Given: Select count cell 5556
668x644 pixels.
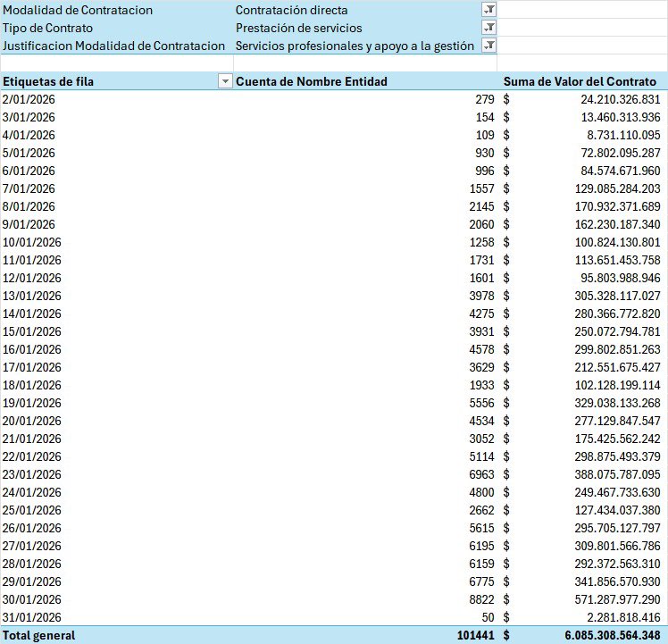Looking at the screenshot, I should point(482,403).
